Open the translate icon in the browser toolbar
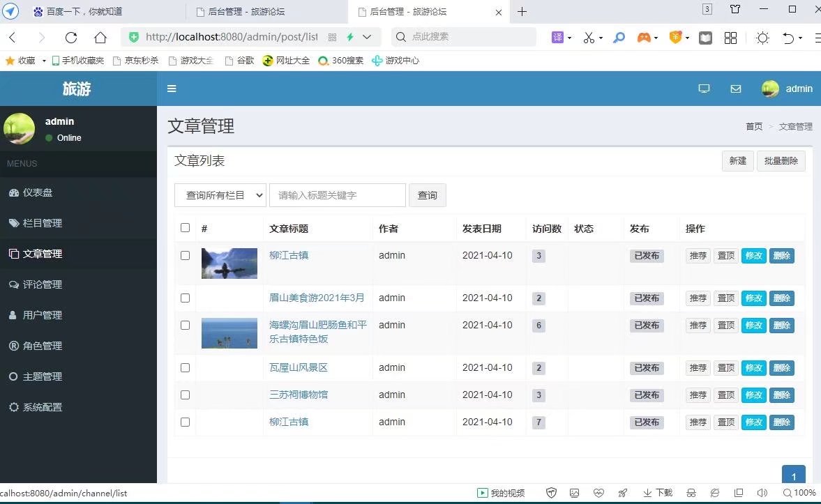This screenshot has height=504, width=821. (557, 37)
